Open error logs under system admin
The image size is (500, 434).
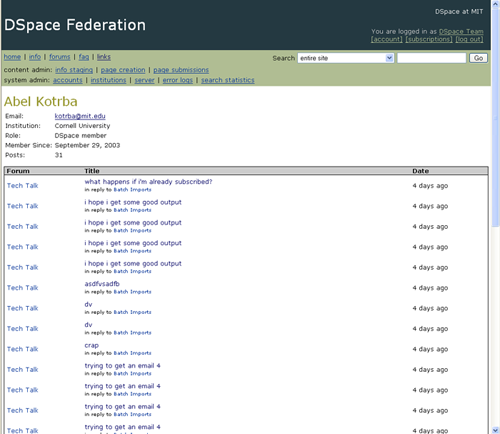178,80
